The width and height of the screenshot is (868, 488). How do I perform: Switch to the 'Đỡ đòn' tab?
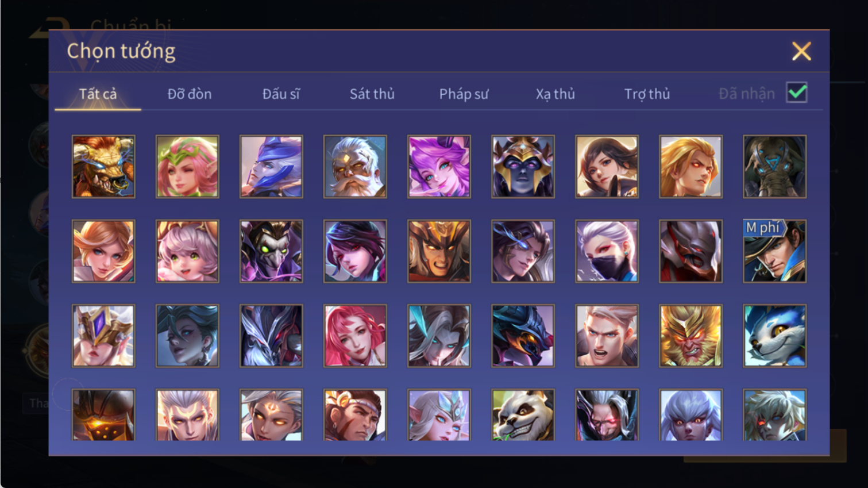point(190,94)
